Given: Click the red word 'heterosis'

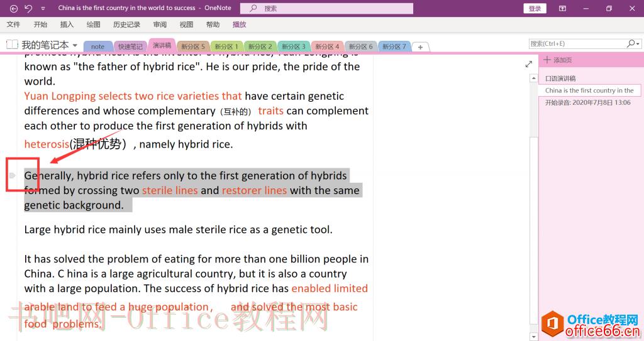Looking at the screenshot, I should click(47, 144).
